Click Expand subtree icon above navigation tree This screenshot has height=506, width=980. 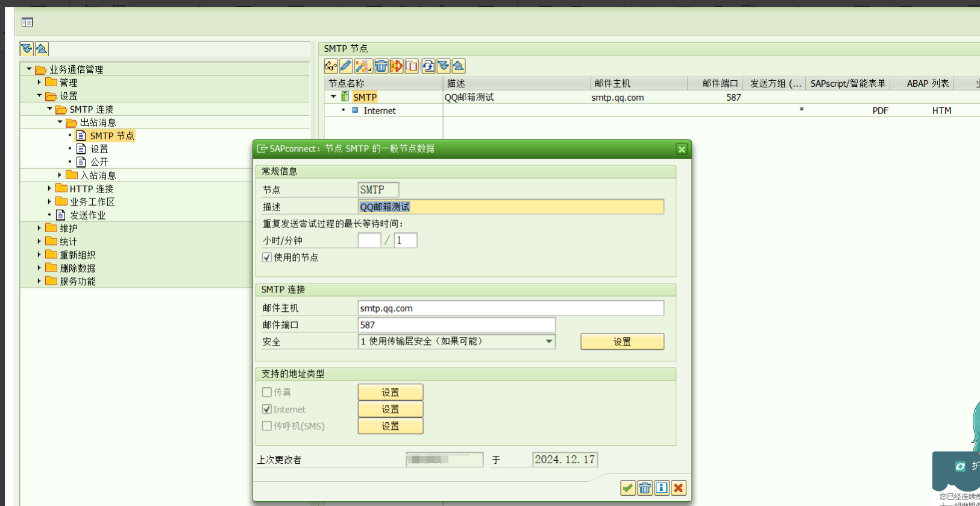click(27, 49)
